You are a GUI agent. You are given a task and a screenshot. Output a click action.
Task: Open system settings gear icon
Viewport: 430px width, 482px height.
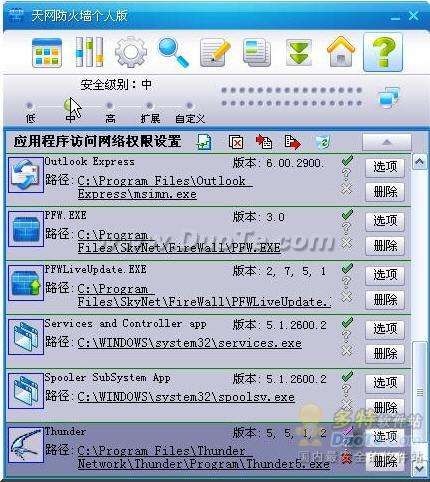pyautogui.click(x=131, y=52)
